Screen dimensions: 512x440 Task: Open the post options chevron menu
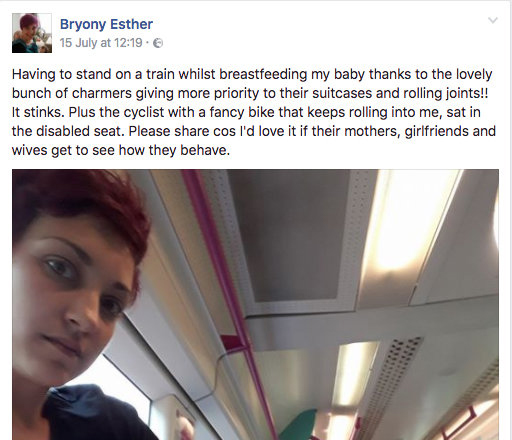[493, 20]
